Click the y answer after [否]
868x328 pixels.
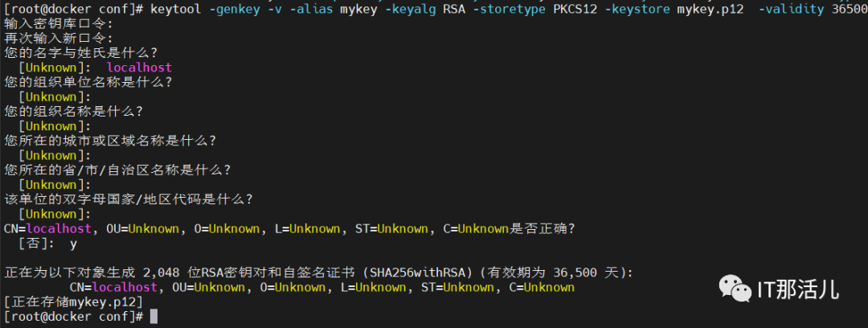click(x=73, y=243)
